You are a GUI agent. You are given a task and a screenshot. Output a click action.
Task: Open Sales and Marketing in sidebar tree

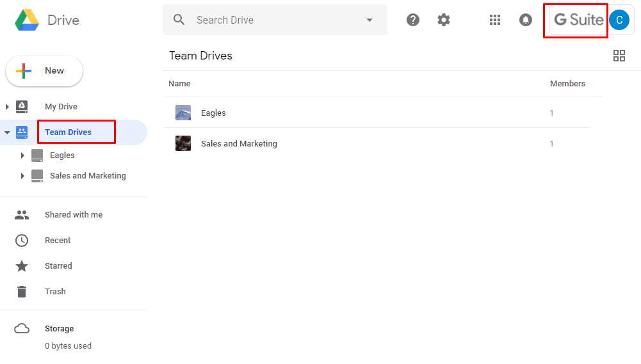click(x=88, y=176)
